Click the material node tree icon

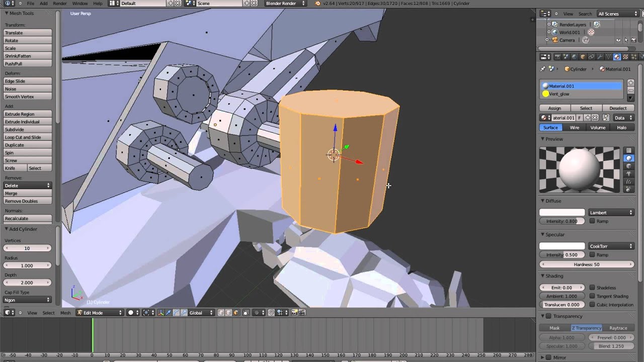606,118
